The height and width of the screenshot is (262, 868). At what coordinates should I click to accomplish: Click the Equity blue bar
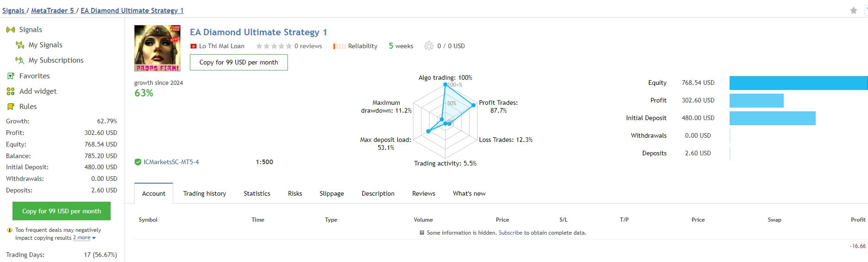point(798,83)
